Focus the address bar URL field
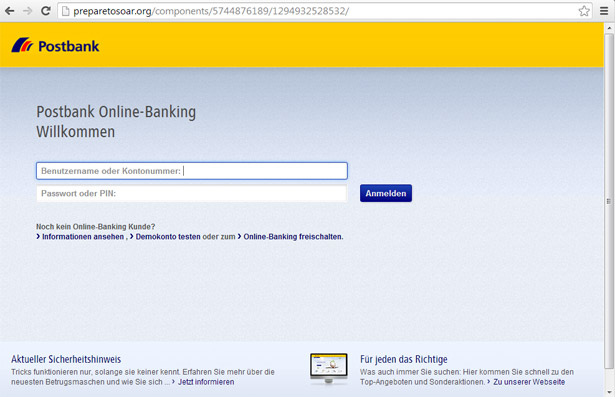This screenshot has width=615, height=397. point(325,11)
